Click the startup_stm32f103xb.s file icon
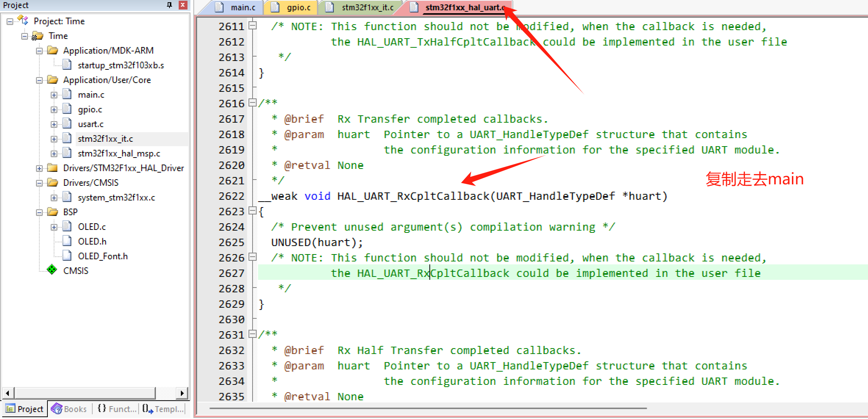The width and height of the screenshot is (868, 419). [x=67, y=65]
